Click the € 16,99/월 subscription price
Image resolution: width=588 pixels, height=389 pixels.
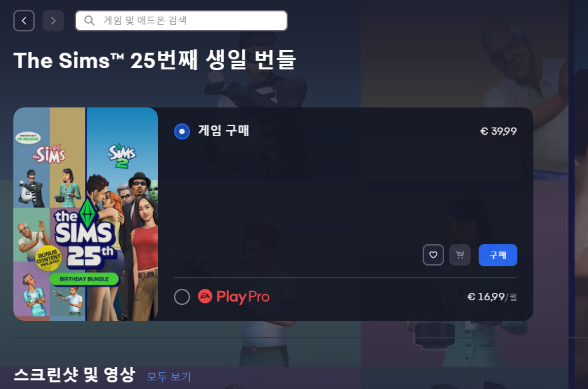tap(492, 297)
